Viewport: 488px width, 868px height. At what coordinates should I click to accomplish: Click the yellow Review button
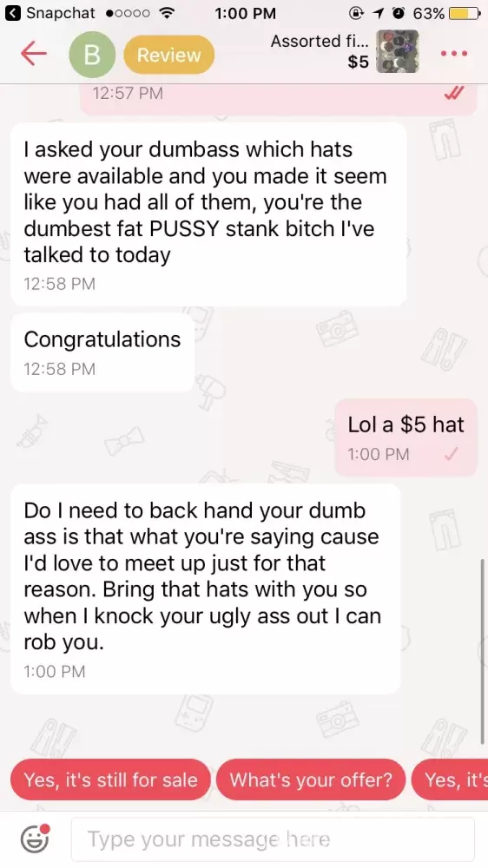pos(168,55)
